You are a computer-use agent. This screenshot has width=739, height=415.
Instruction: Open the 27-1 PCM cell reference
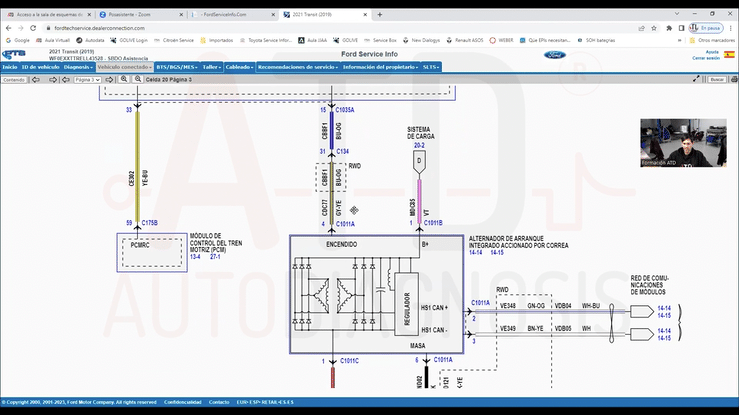point(215,257)
